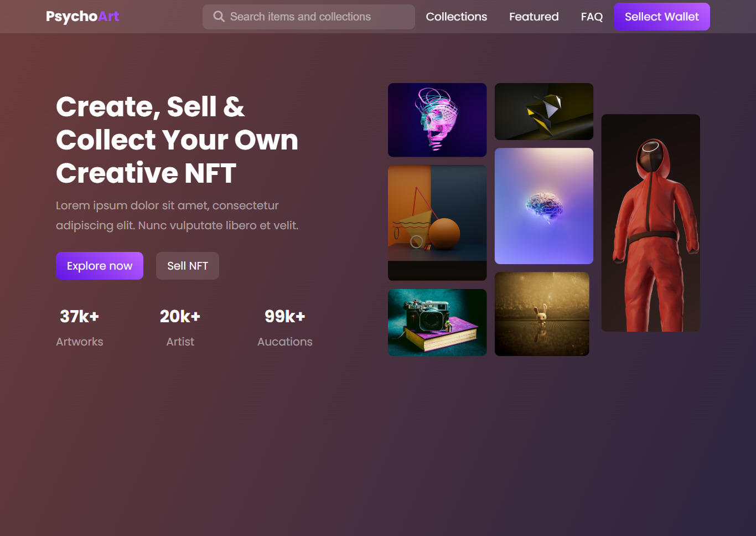Click the search magnifier icon
Image resolution: width=756 pixels, height=536 pixels.
point(219,17)
